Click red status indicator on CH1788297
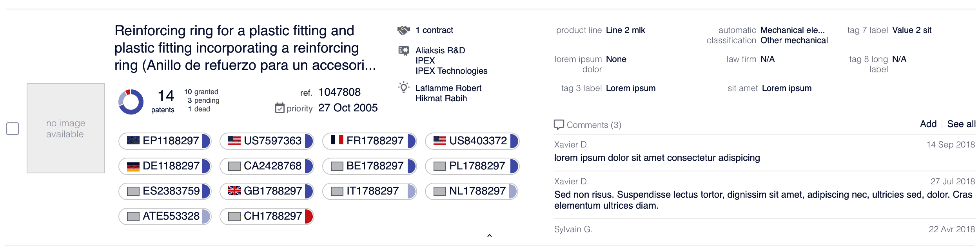Image resolution: width=980 pixels, height=251 pixels. point(309,216)
